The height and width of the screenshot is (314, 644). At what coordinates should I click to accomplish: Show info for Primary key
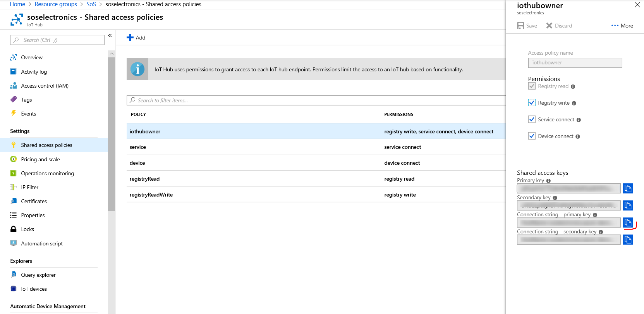tap(548, 181)
